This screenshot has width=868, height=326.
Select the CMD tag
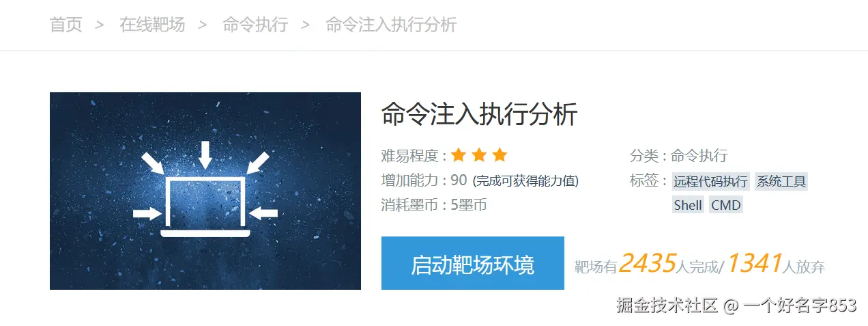[725, 205]
